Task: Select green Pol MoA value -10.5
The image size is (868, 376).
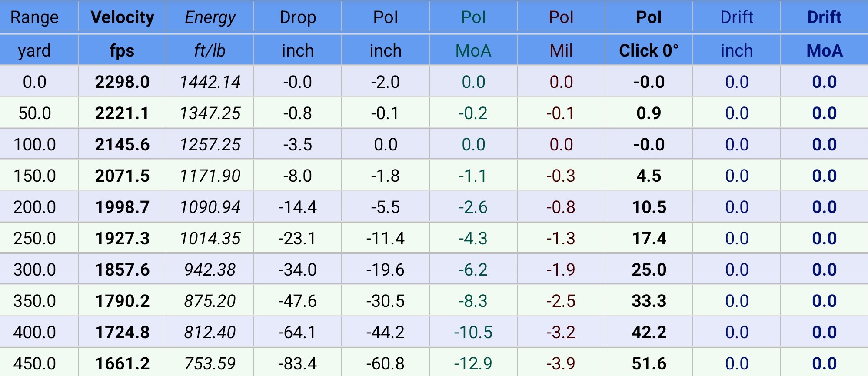Action: [473, 332]
